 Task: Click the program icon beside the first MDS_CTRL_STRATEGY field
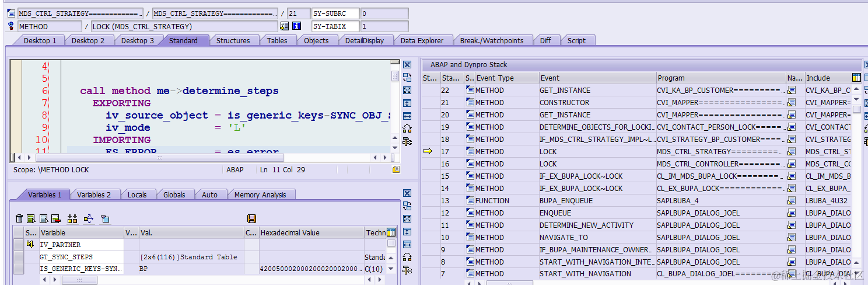pos(12,13)
